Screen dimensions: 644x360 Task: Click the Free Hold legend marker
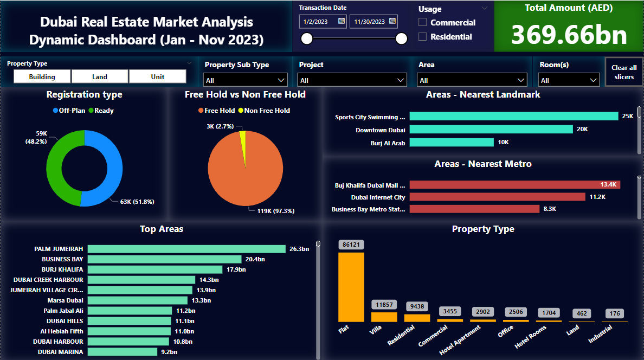(201, 111)
